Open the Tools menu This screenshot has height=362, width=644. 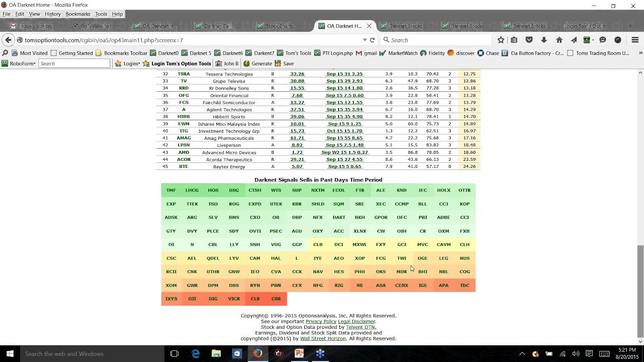pyautogui.click(x=101, y=14)
